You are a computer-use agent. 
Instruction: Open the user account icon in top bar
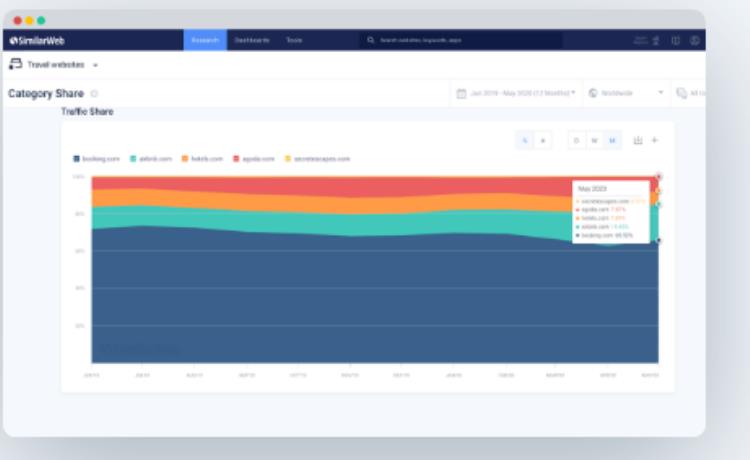[x=695, y=41]
